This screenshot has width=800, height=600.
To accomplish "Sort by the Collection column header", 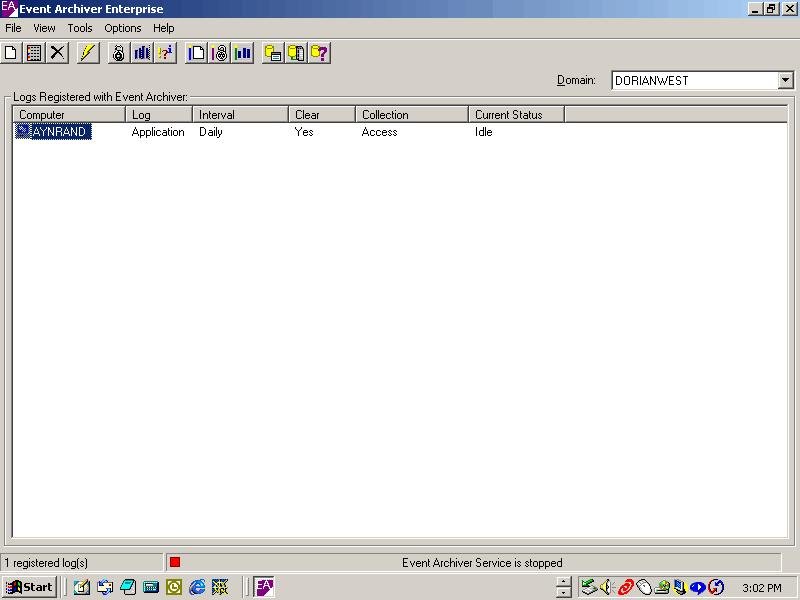I will click(412, 115).
